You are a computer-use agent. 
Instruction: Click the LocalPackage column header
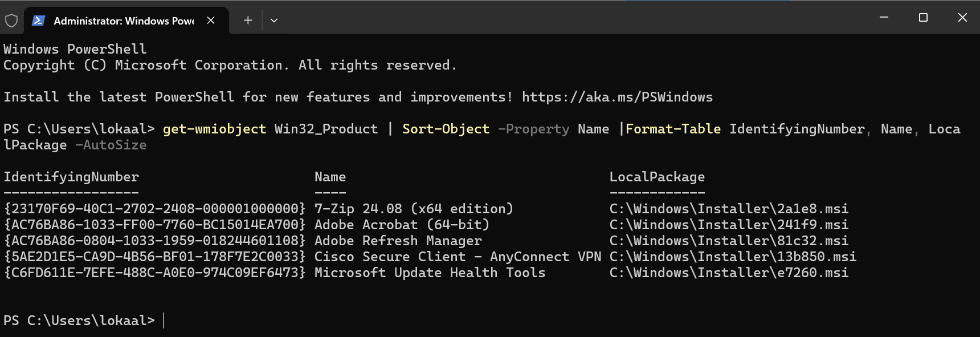point(657,177)
